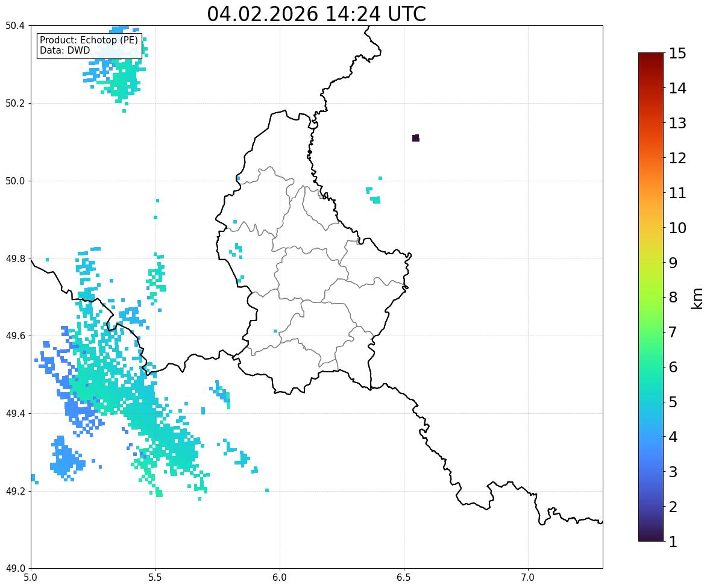Viewport: 710px width, 588px height.
Task: Click the colorbar tick label '8'
Action: (673, 298)
